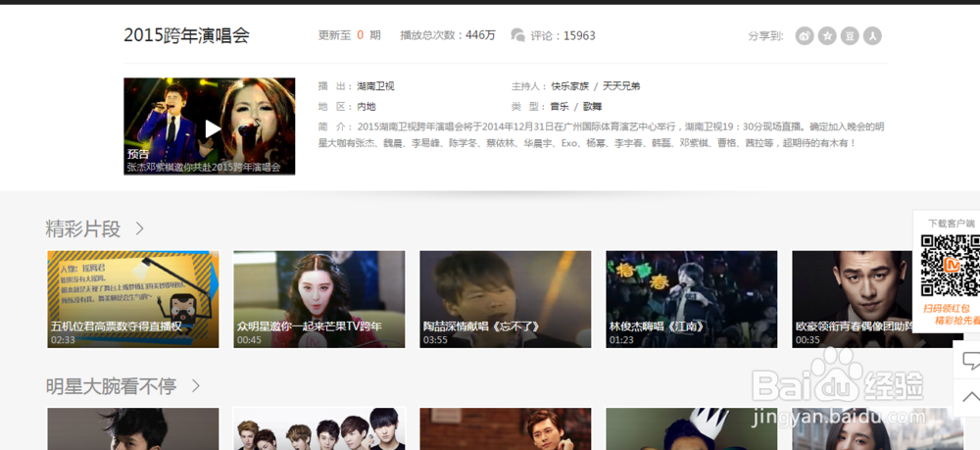Viewport: 980px width, 450px height.
Task: Click the back-to-top arrow button
Action: pyautogui.click(x=969, y=397)
